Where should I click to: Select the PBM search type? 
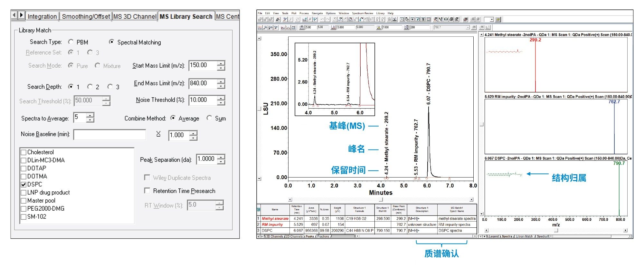71,42
